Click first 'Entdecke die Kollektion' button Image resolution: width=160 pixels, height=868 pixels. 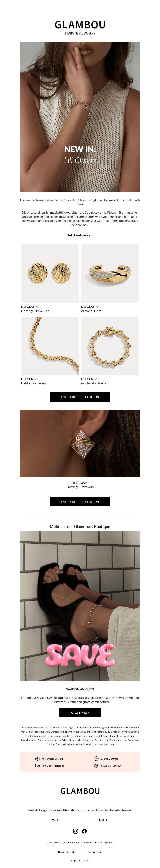[x=80, y=397]
